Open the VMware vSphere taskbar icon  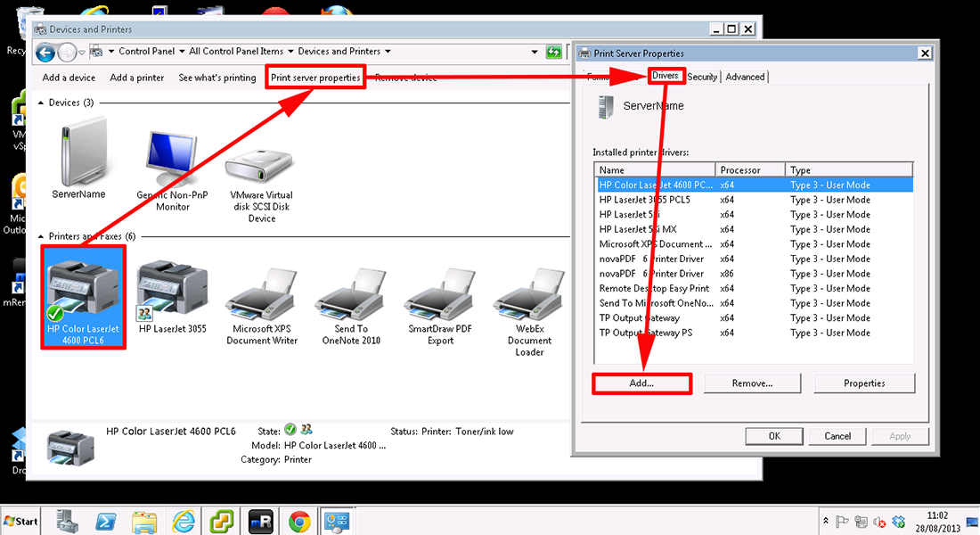(x=221, y=522)
